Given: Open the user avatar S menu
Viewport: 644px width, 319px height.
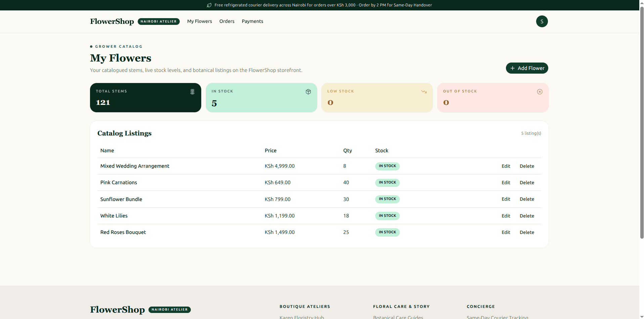Looking at the screenshot, I should click(542, 21).
